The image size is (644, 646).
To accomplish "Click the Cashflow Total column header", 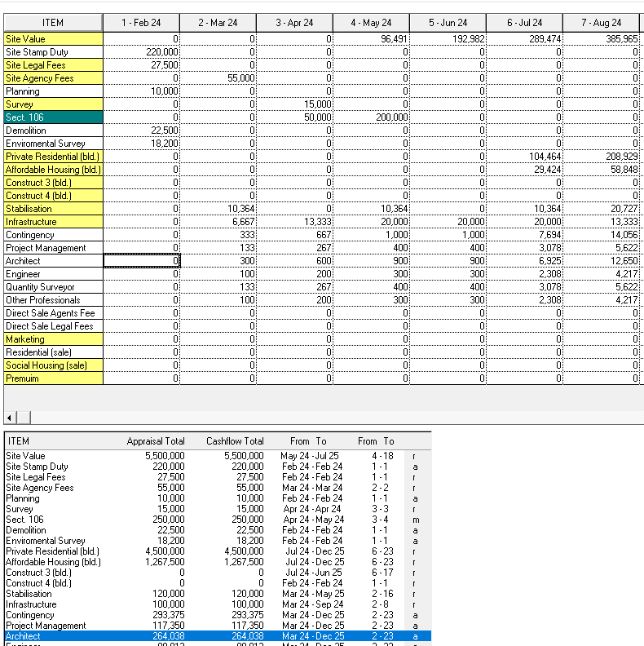I will pos(235,441).
